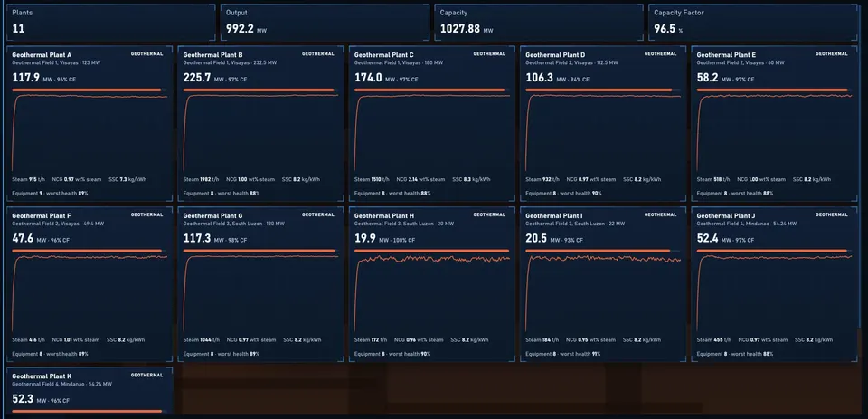This screenshot has height=419, width=868.
Task: Click the Plants summary tile showing 11
Action: [110, 22]
